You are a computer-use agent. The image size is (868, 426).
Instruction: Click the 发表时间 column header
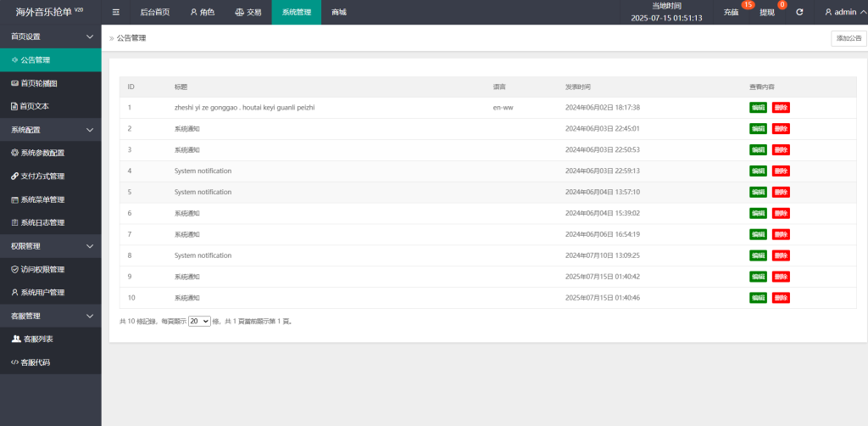577,87
